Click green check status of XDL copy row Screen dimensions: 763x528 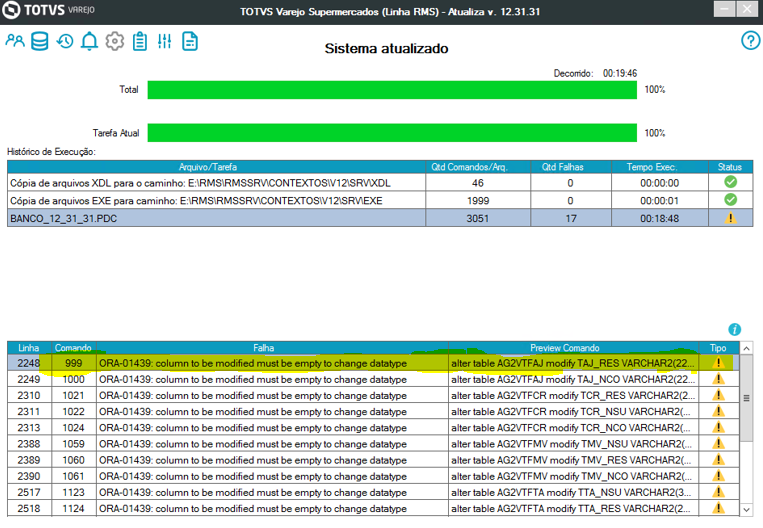730,182
